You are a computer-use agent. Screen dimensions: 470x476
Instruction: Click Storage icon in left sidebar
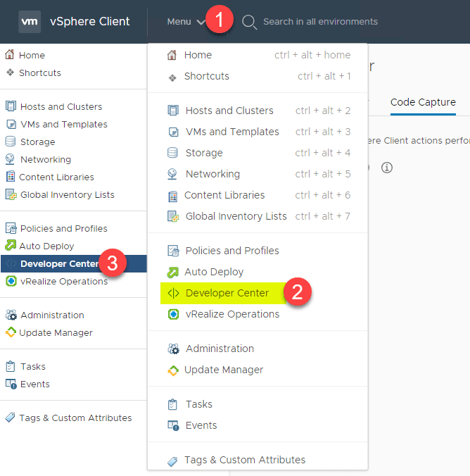[11, 142]
